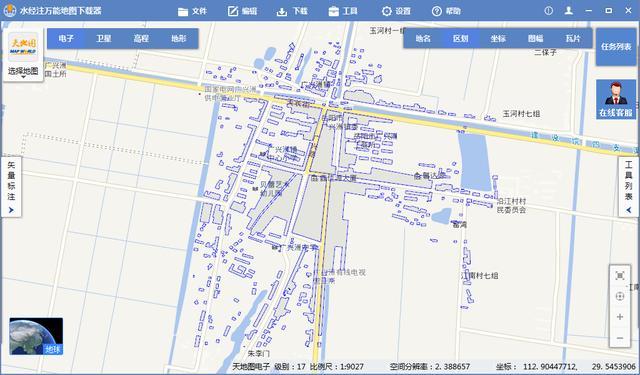Screen dimensions: 640x375
Task: Click the 比例尺 1:9027 status text
Action: tap(337, 367)
